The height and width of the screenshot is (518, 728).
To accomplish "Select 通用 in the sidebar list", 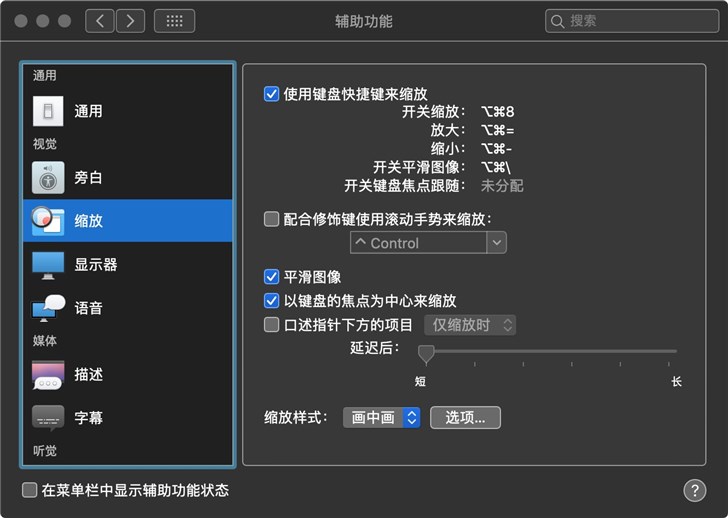I will click(x=128, y=111).
